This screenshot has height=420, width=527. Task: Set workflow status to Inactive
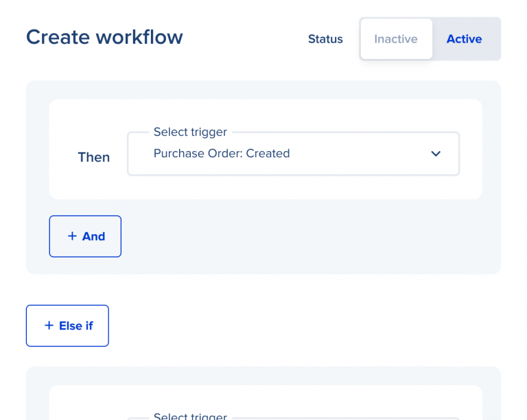[396, 39]
